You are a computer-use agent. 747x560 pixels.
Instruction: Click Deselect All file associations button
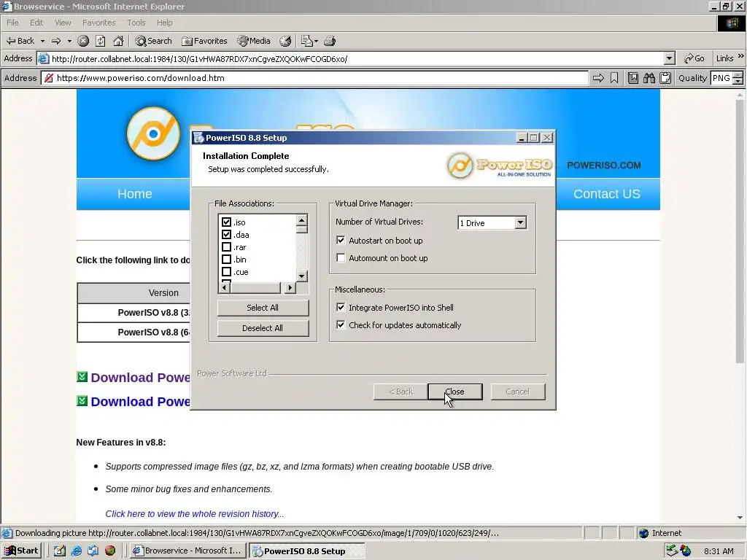(x=263, y=328)
